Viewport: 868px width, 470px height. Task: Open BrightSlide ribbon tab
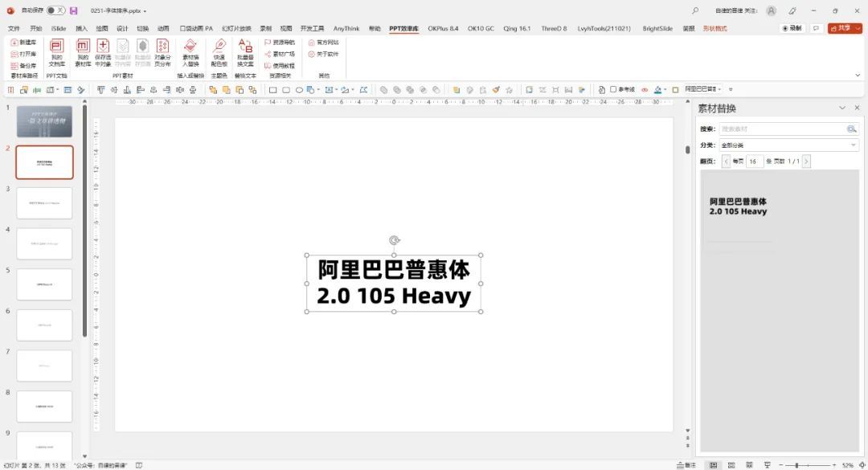657,28
